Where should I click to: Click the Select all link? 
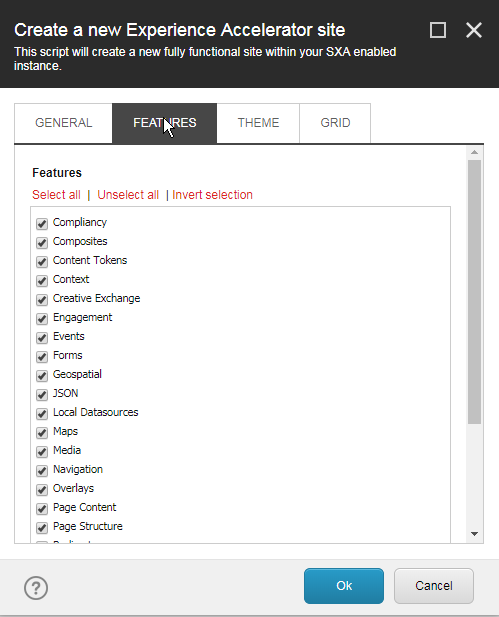[56, 195]
